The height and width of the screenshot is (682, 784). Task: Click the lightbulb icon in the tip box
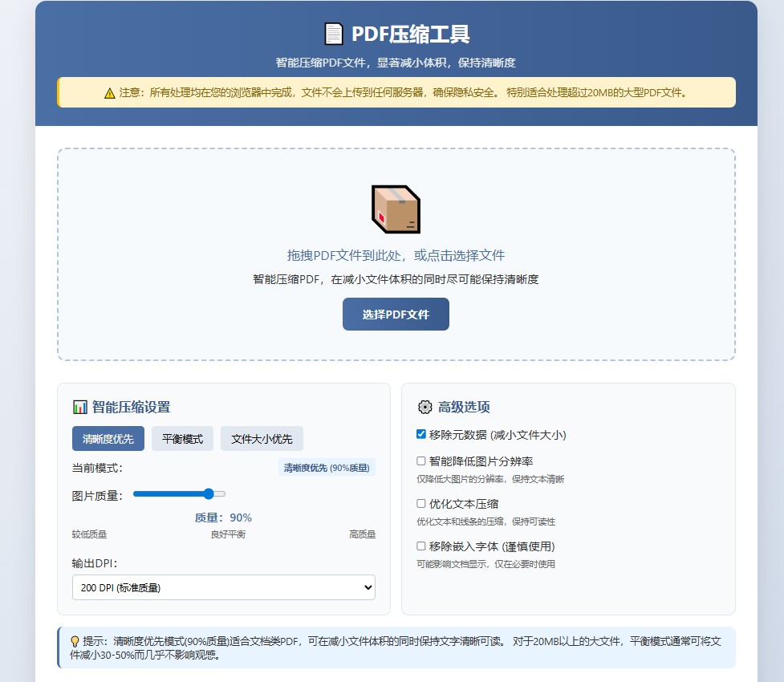pyautogui.click(x=75, y=641)
